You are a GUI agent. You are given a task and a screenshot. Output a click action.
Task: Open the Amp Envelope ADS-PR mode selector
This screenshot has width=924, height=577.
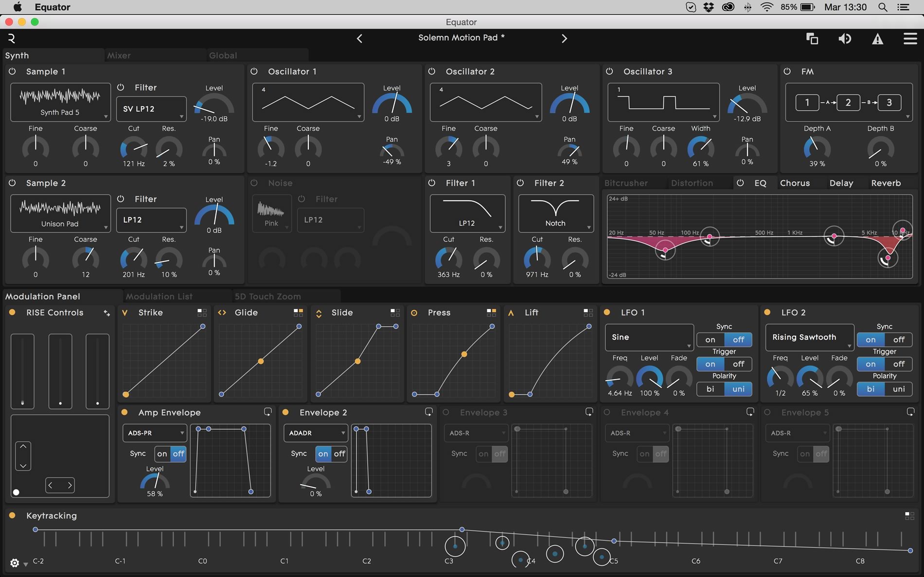155,433
